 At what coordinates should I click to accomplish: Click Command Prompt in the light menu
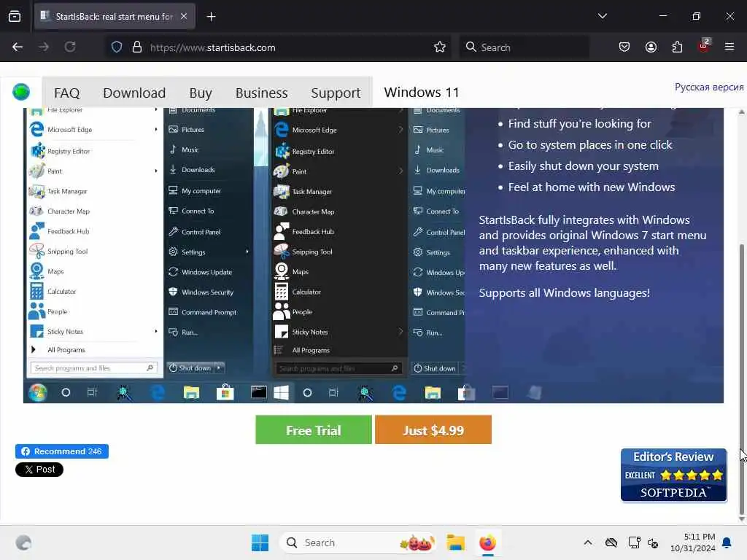[209, 312]
